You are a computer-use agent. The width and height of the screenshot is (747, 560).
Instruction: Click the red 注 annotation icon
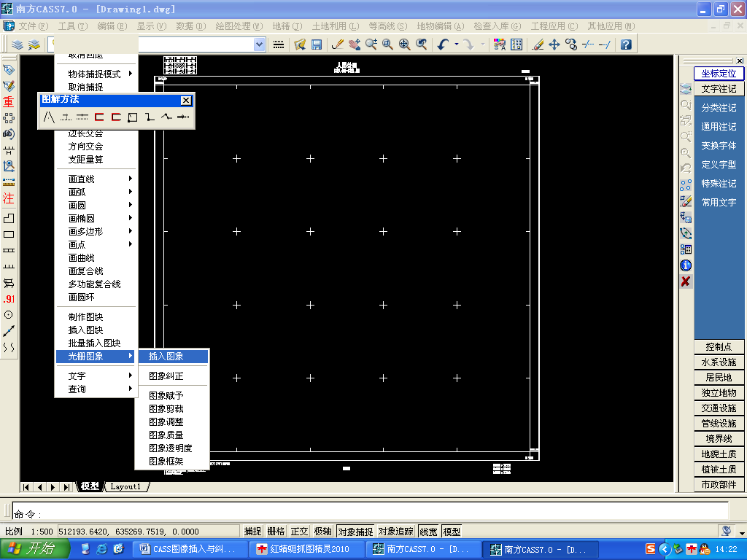(9, 198)
